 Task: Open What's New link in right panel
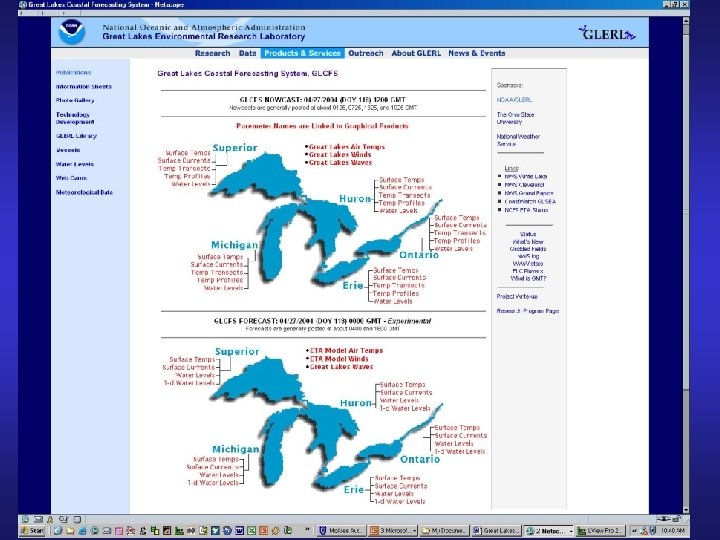528,242
